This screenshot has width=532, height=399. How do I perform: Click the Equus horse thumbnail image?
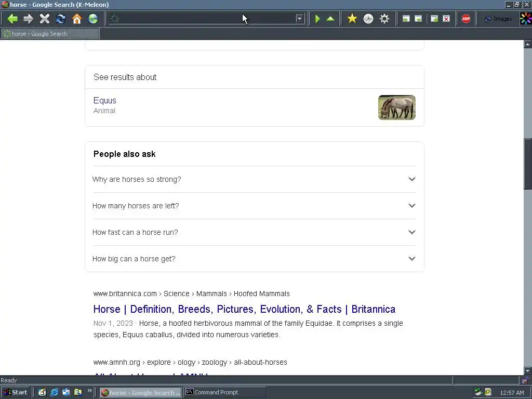pos(396,107)
